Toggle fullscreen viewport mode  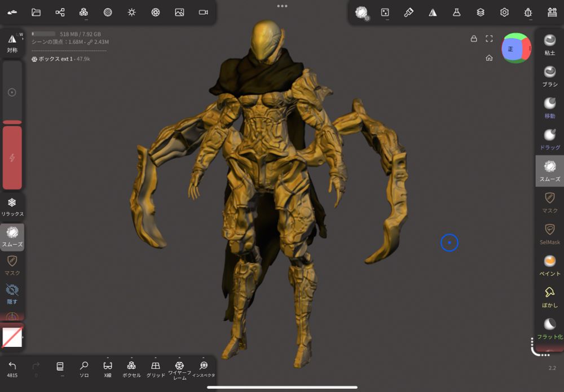489,38
